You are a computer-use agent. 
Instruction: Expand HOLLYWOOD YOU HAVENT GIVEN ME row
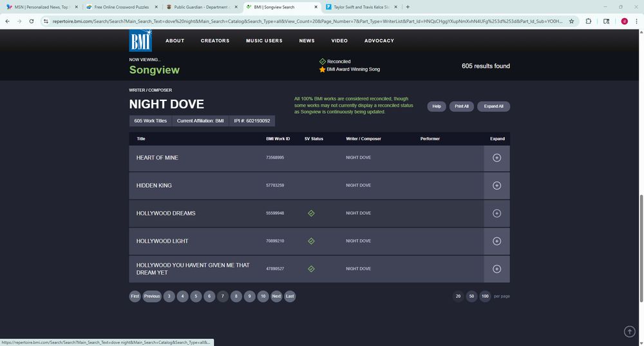coord(497,269)
